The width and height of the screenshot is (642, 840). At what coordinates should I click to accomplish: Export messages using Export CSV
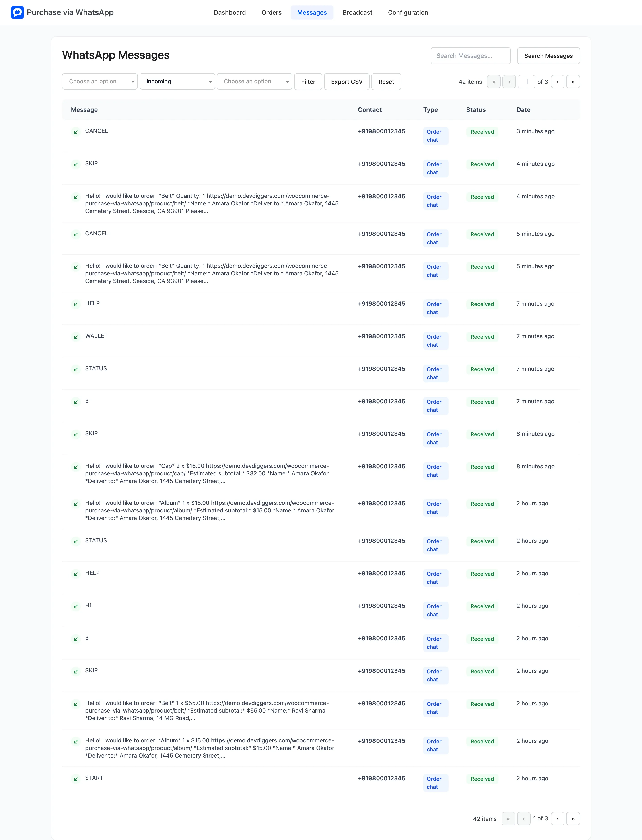click(347, 82)
